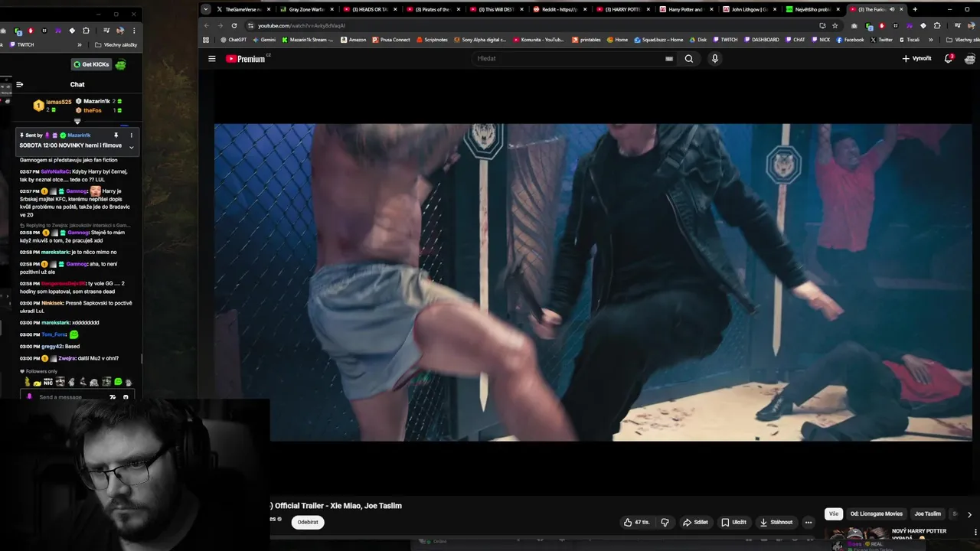Open chat settings icon right of emote picker
This screenshot has height=551, width=980.
click(126, 396)
